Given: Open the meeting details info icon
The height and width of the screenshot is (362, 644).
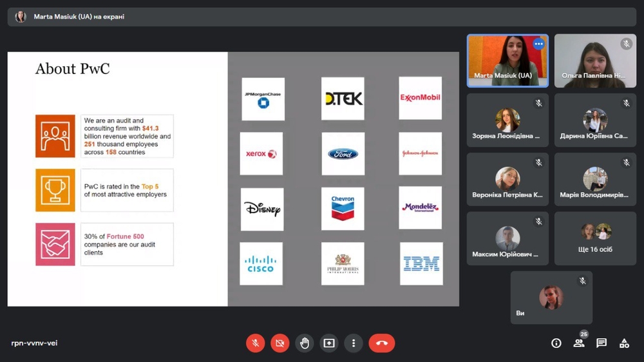Looking at the screenshot, I should [x=556, y=343].
